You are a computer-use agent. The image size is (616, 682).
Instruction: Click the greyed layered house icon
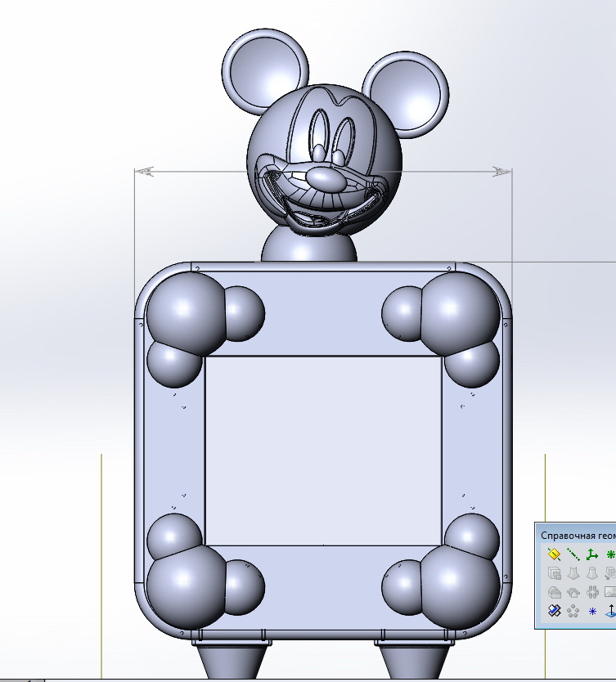(x=573, y=592)
